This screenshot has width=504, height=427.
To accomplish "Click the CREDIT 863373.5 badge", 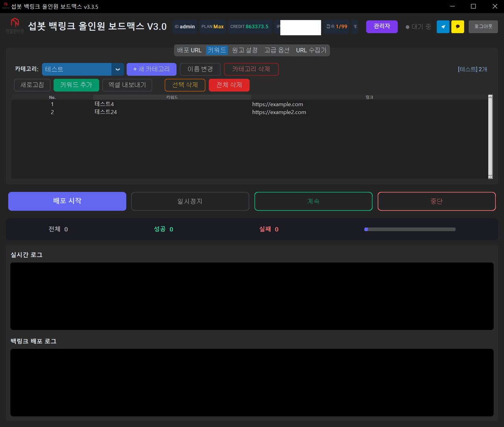I will (250, 27).
